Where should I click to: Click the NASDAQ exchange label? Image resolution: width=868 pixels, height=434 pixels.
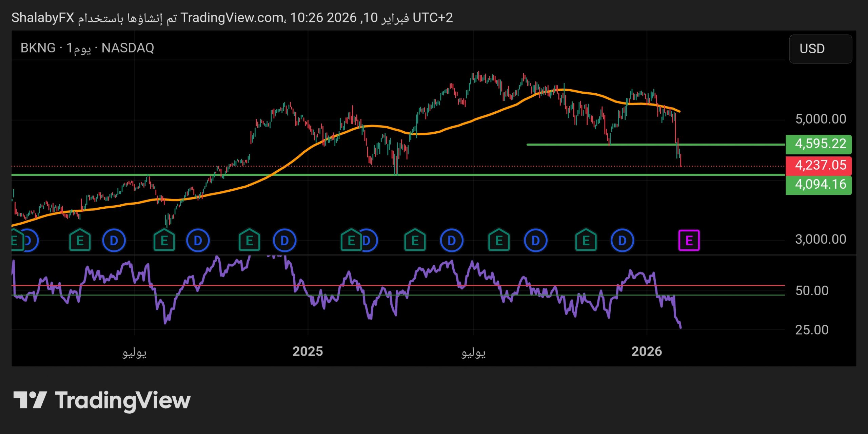coord(128,48)
